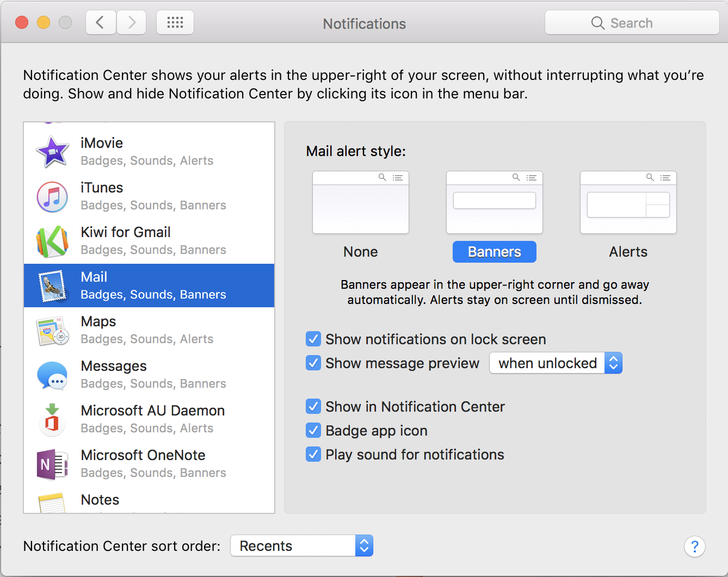728x577 pixels.
Task: Click the Maps app icon
Action: click(52, 330)
